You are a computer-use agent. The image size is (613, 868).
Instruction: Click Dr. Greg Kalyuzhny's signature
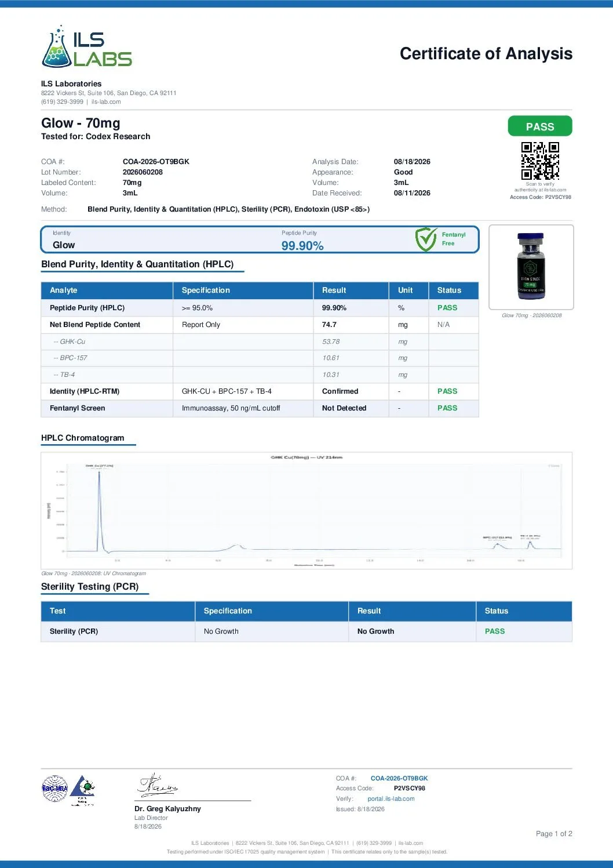157,785
